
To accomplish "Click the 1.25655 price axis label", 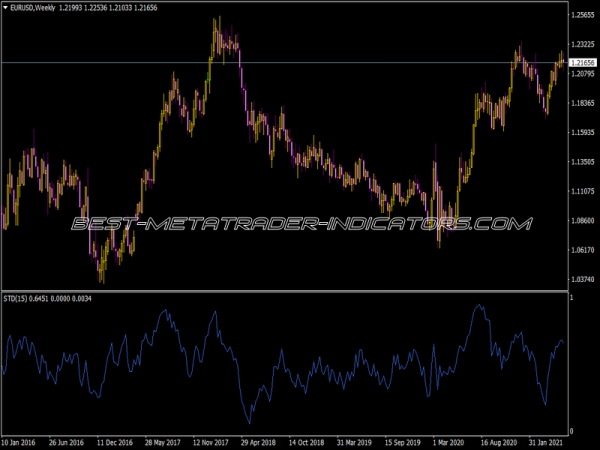I will pyautogui.click(x=581, y=15).
